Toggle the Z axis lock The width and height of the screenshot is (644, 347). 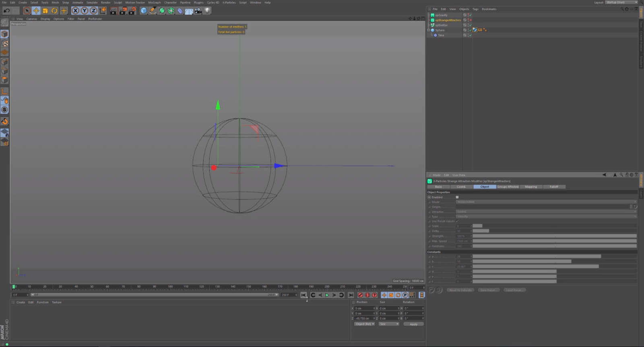pos(93,11)
